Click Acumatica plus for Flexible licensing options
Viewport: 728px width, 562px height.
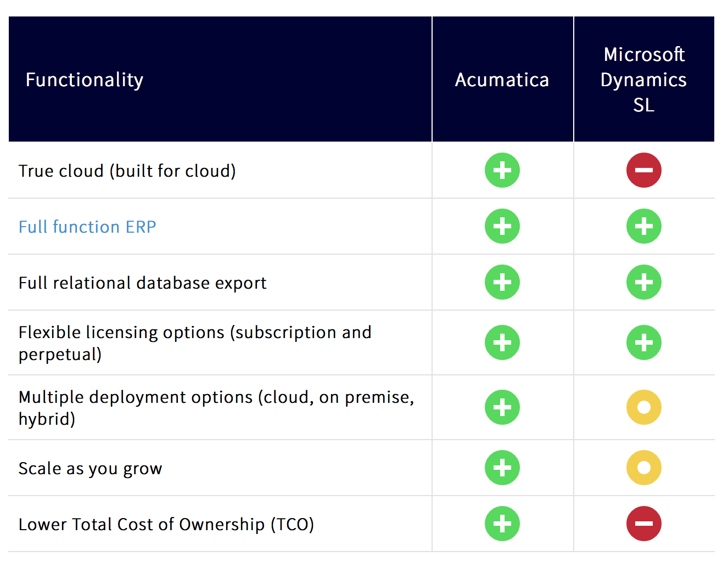[502, 342]
